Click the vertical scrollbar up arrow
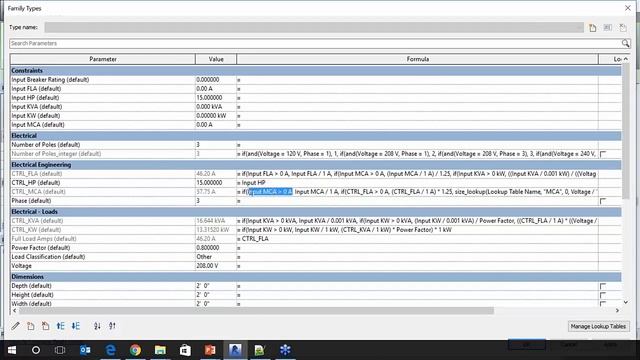Viewport: 640px width, 360px height. click(626, 59)
